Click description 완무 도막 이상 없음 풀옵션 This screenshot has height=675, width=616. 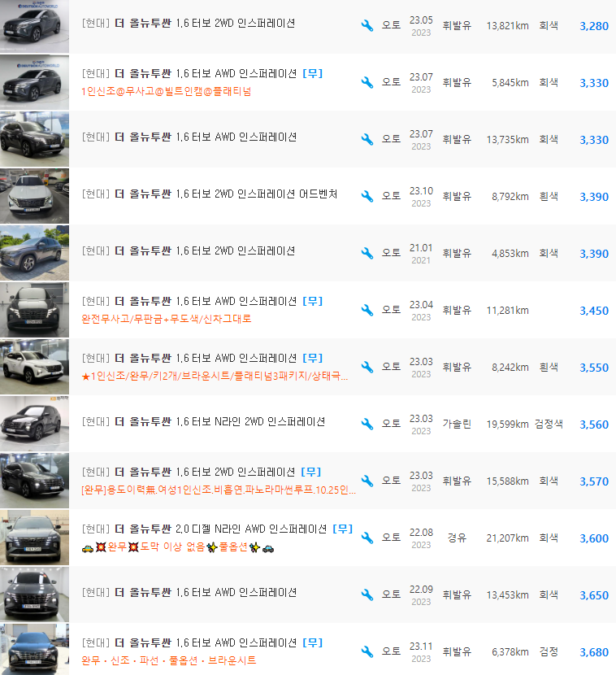pyautogui.click(x=178, y=547)
